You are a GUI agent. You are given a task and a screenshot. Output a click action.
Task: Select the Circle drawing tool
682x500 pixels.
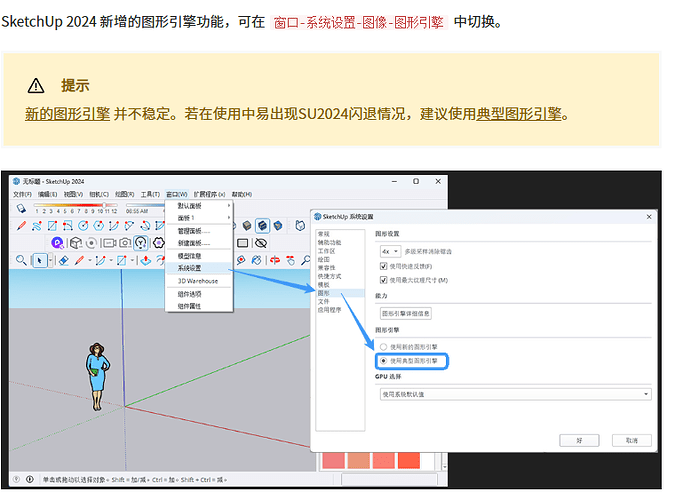[83, 226]
